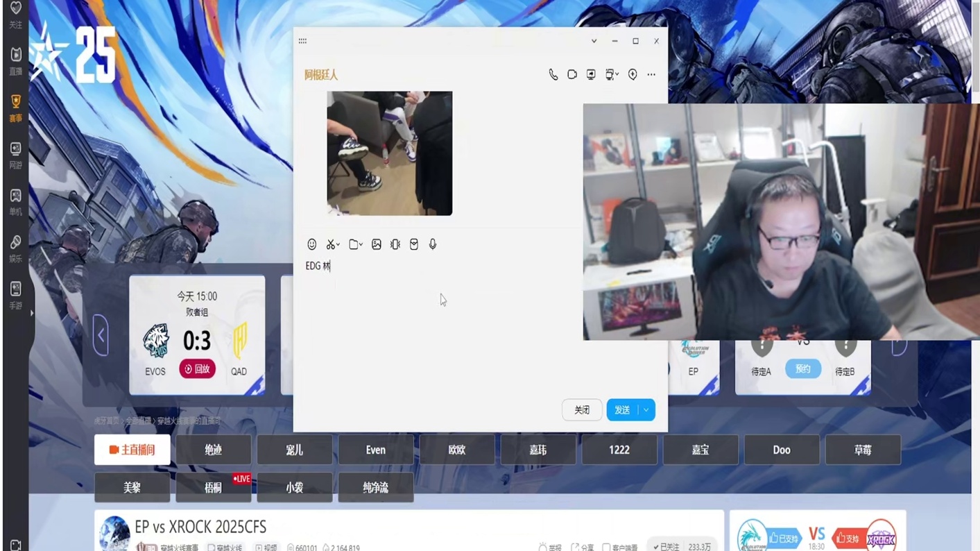Switch to the 主直播间 tab
Image resolution: width=980 pixels, height=551 pixels.
pos(132,450)
